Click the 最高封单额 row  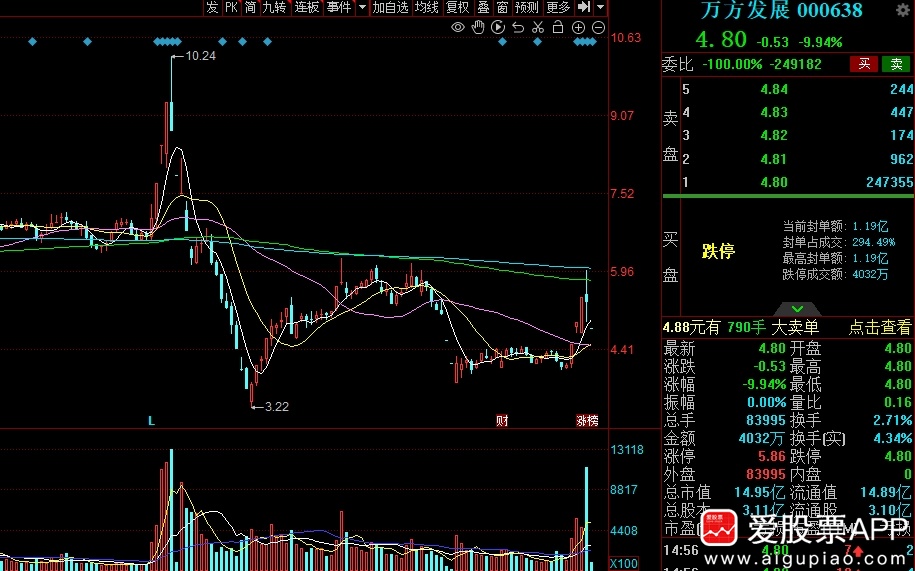pos(835,258)
